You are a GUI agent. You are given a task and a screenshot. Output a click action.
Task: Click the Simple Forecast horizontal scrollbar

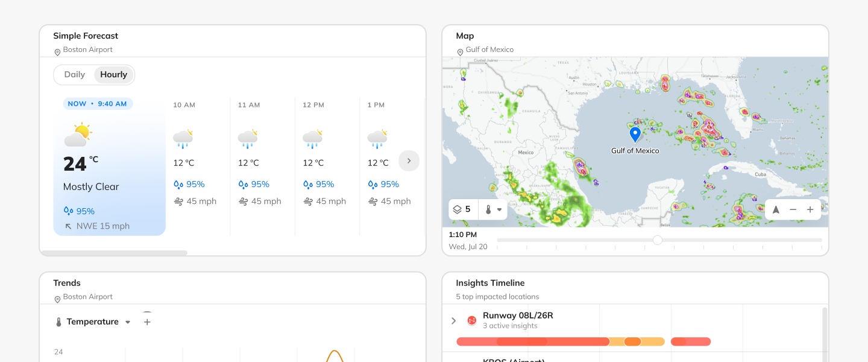pos(115,253)
